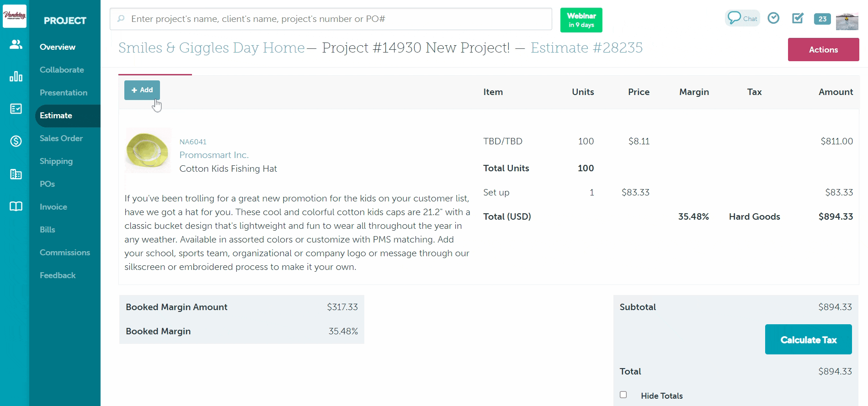The image size is (868, 406).
Task: Open the Chat bubble
Action: 742,18
